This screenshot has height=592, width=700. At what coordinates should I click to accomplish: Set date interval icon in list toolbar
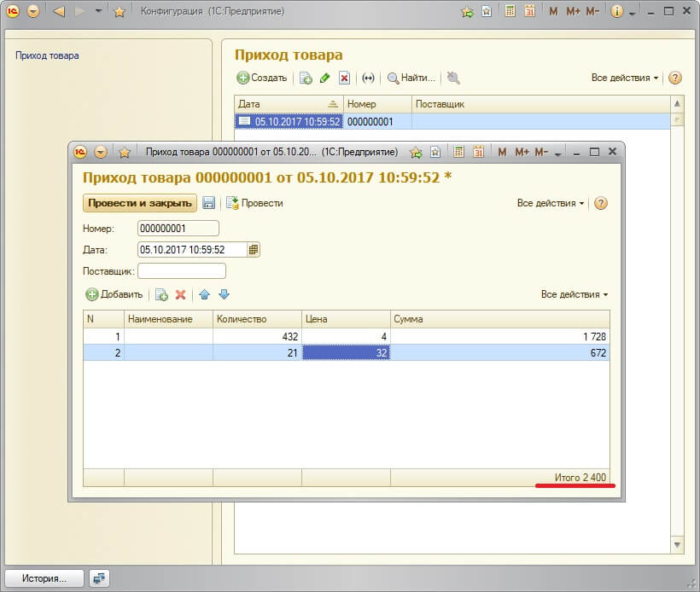point(368,78)
